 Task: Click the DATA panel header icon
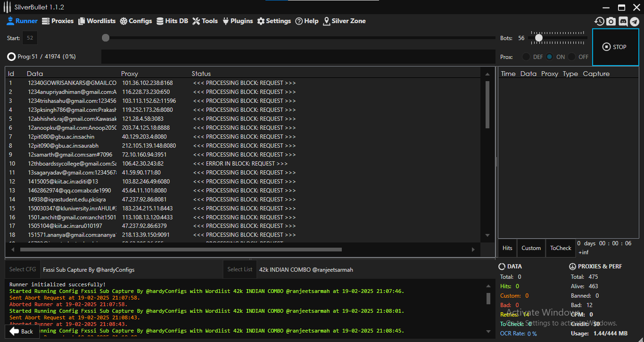click(502, 267)
